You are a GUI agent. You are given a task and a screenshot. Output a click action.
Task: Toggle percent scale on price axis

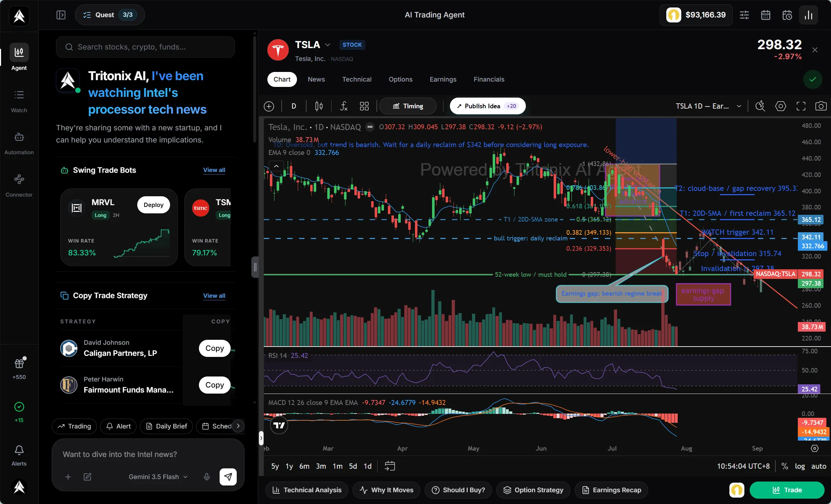click(x=784, y=466)
